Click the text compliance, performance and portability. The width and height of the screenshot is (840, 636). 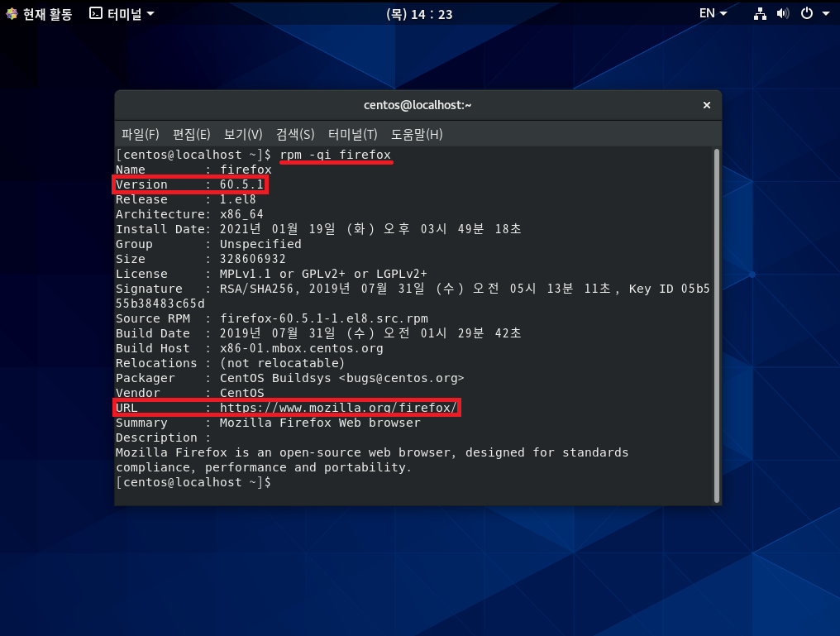tap(264, 468)
